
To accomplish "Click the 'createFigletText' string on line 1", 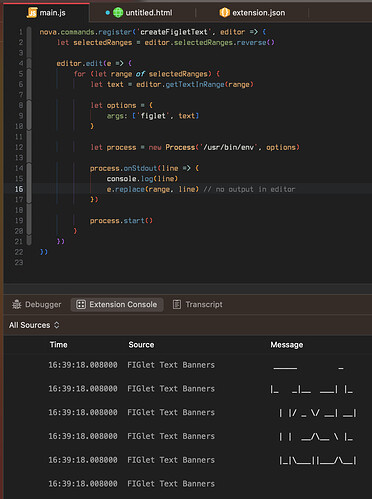I will pyautogui.click(x=173, y=32).
